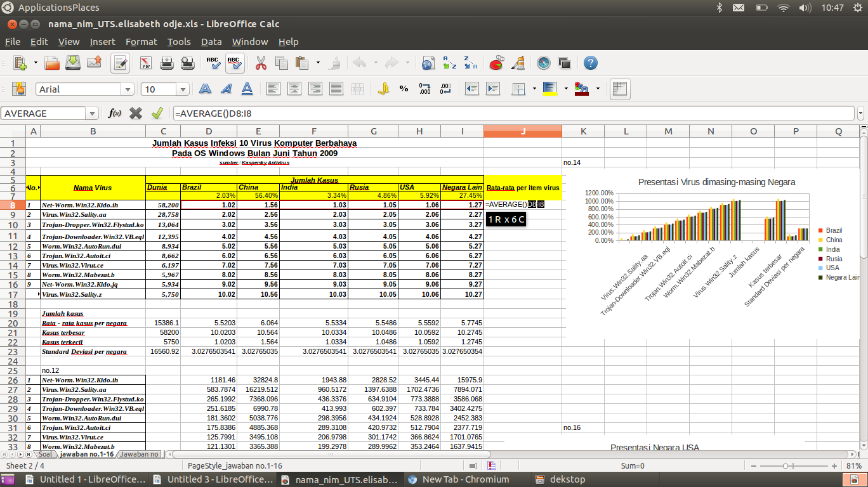The width and height of the screenshot is (868, 487).
Task: Open the Font Name dropdown showing Arial
Action: [x=128, y=89]
